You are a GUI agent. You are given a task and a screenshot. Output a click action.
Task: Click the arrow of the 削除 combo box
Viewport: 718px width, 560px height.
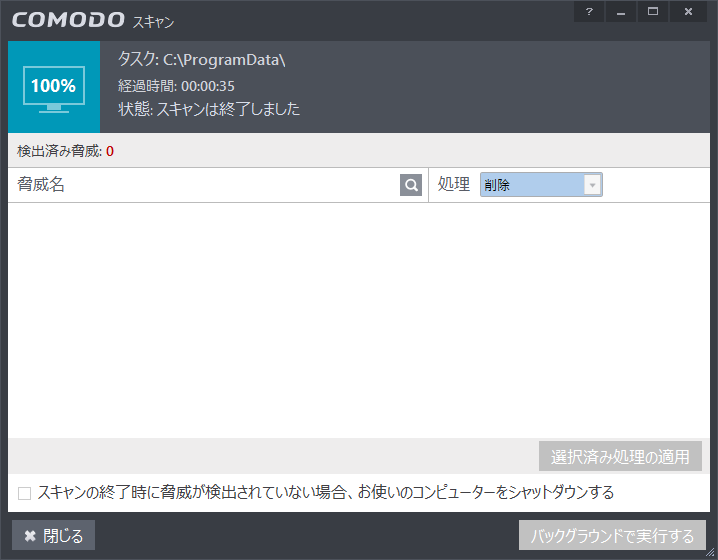[x=593, y=185]
